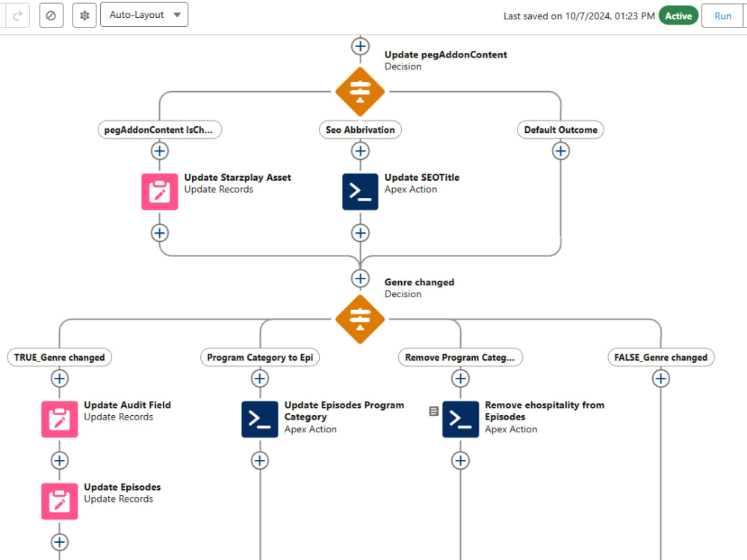Add element under Program Category to Epi
This screenshot has width=747, height=560.
pos(260,379)
